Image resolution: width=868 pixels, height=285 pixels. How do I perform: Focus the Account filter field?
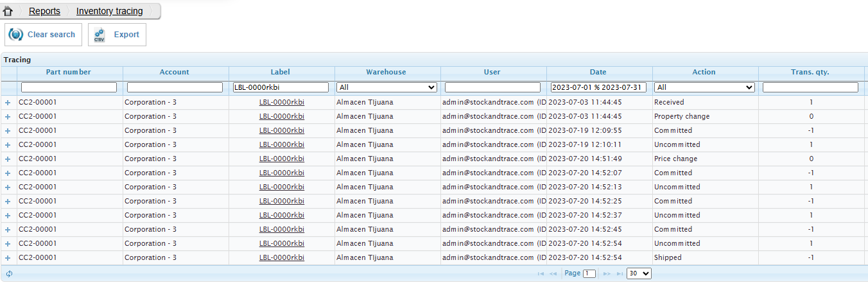click(x=175, y=87)
